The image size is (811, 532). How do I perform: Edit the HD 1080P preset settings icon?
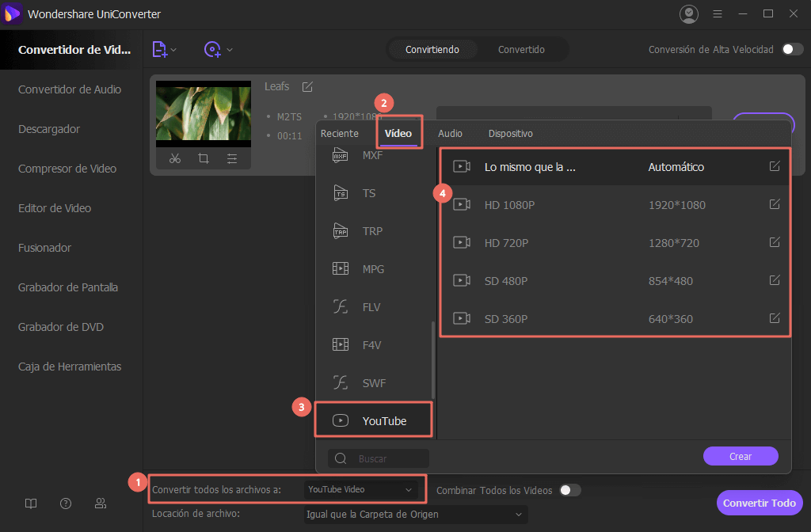pyautogui.click(x=775, y=204)
